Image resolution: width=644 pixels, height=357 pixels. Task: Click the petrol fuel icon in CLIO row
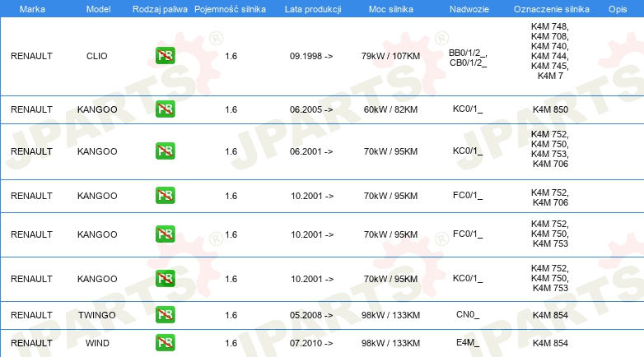pos(165,56)
